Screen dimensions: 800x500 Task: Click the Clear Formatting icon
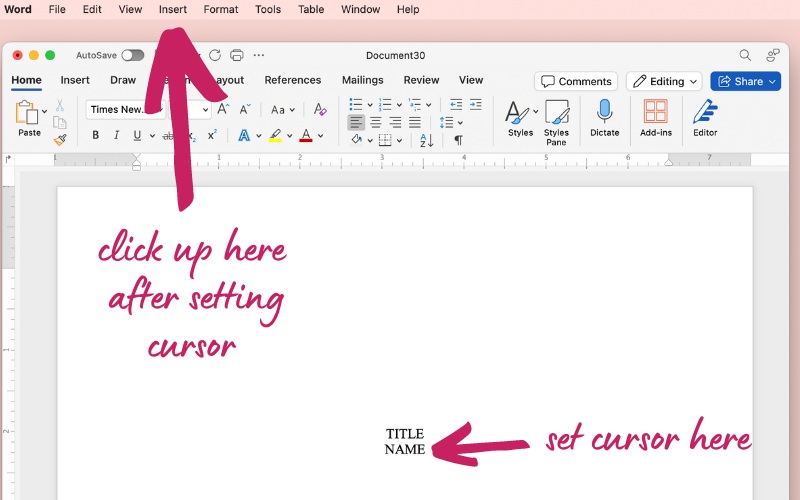pyautogui.click(x=320, y=110)
